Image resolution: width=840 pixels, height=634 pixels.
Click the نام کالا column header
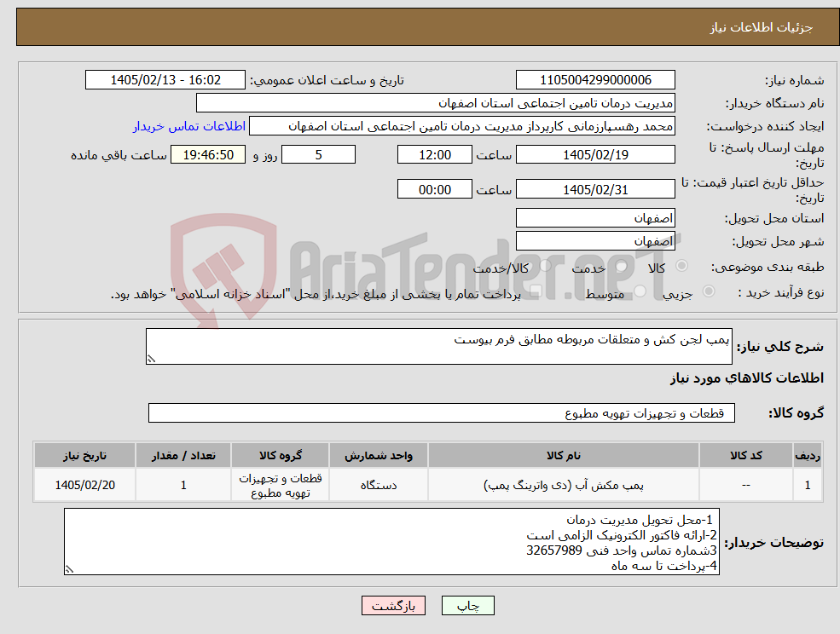point(564,455)
